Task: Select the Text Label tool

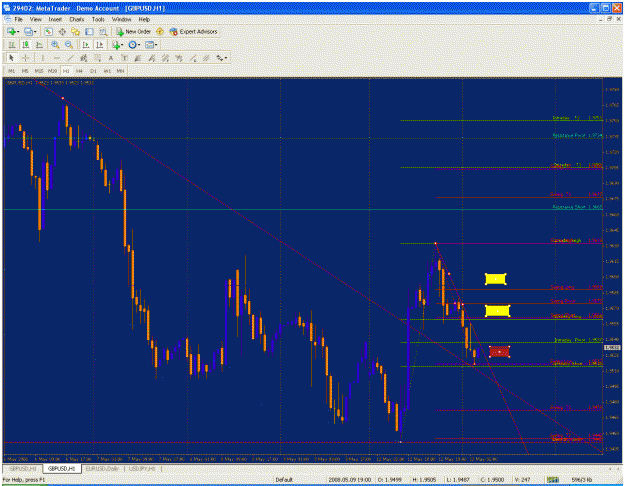Action: 124,58
